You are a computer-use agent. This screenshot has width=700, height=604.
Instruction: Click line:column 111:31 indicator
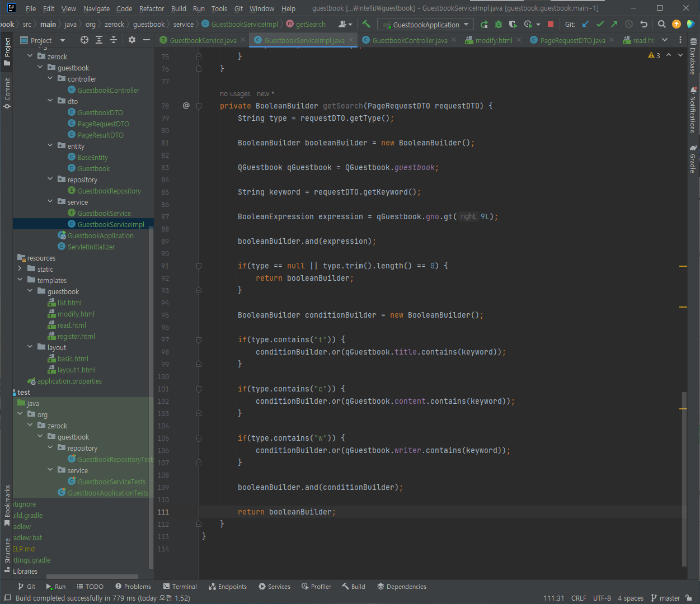553,598
